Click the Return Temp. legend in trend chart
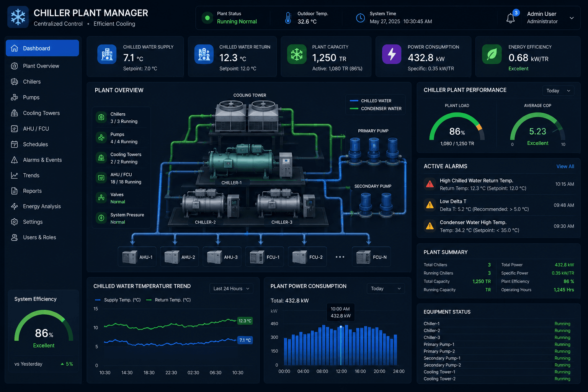 point(168,300)
